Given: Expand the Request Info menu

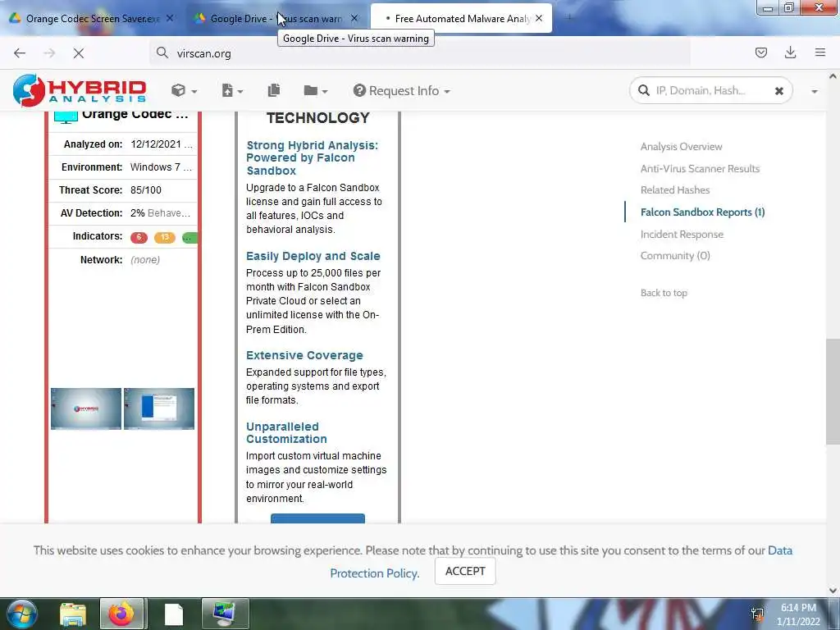Looking at the screenshot, I should point(401,90).
